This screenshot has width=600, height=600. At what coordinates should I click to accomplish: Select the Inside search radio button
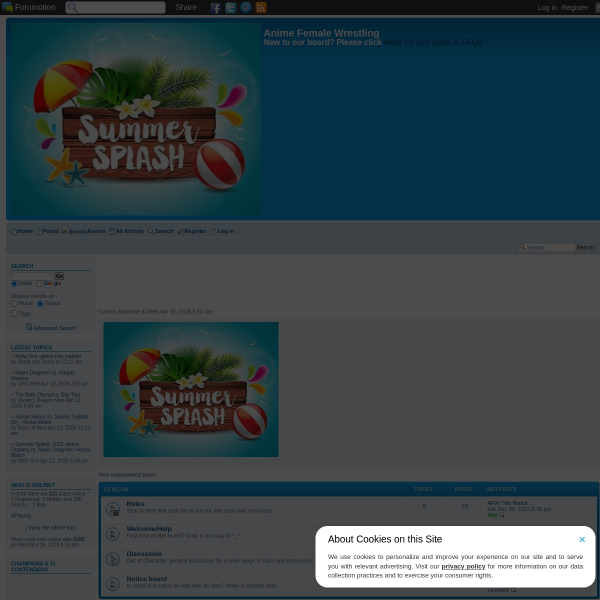click(14, 283)
